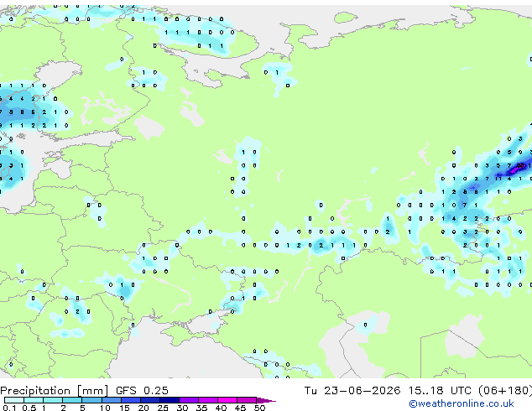Open the weatheronline.co.uk link
This screenshot has width=532, height=411.
click(462, 403)
